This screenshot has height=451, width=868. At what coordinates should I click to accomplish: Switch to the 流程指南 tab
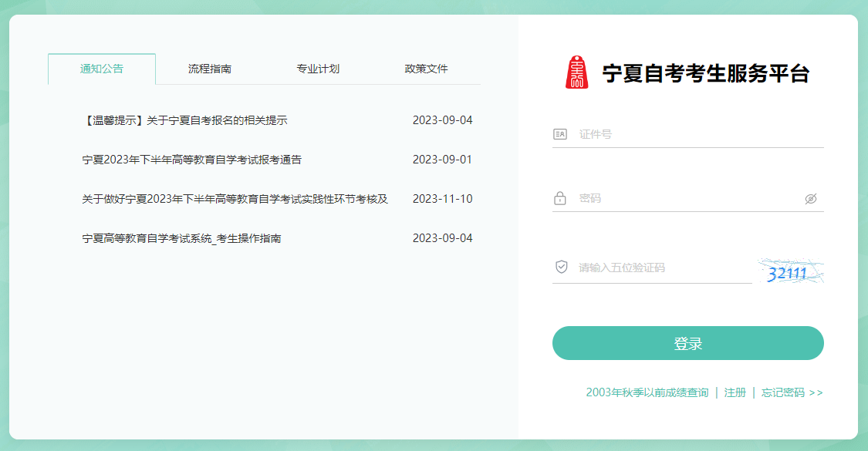[210, 68]
